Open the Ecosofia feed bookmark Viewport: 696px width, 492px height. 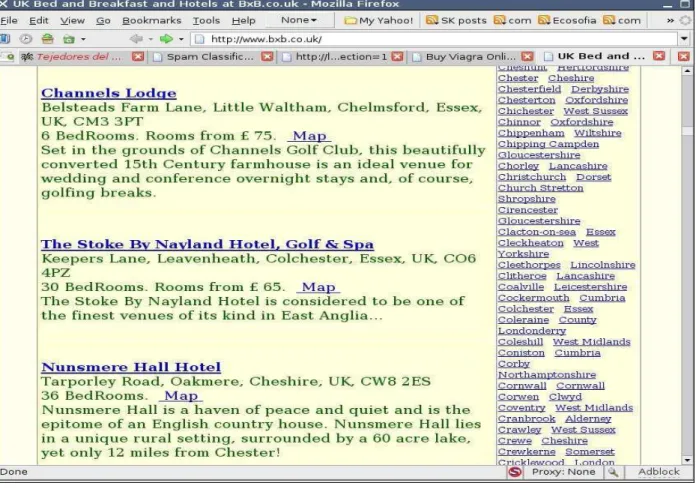(567, 20)
